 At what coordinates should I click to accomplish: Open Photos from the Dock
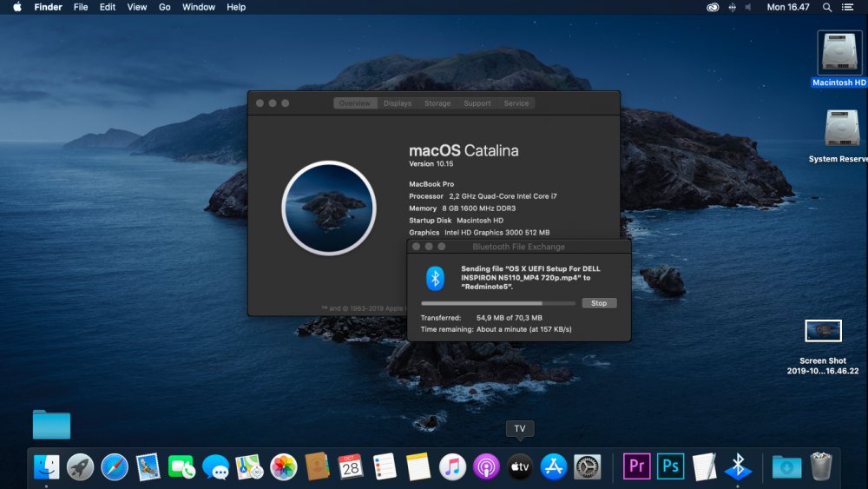[284, 466]
